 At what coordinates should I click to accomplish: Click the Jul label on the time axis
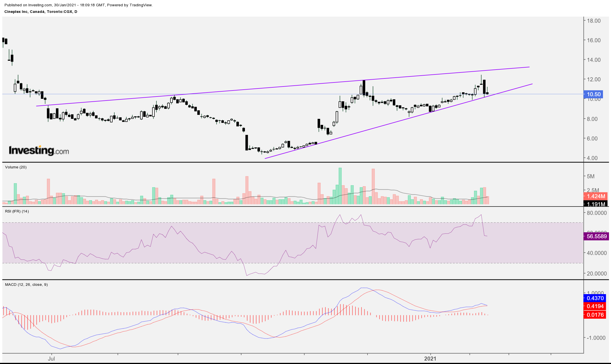[51, 359]
